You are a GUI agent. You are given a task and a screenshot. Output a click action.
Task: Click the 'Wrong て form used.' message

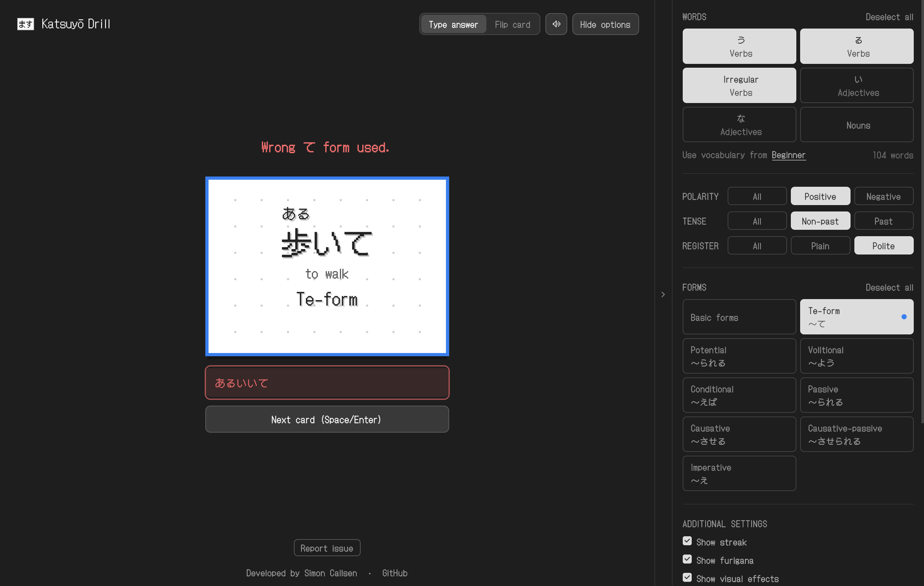[325, 148]
